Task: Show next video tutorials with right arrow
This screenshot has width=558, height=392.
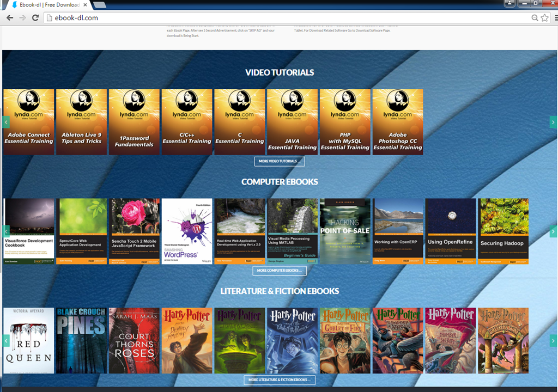Action: [x=553, y=122]
